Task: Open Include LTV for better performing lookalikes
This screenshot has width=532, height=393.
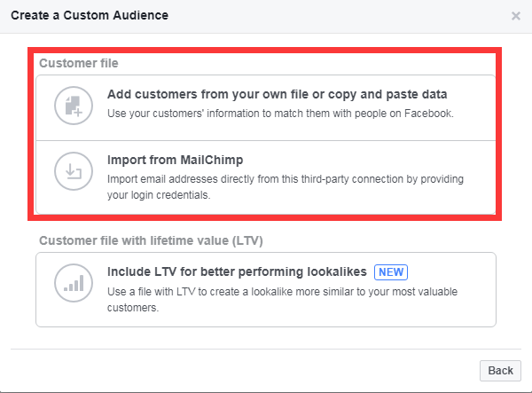Action: click(237, 271)
